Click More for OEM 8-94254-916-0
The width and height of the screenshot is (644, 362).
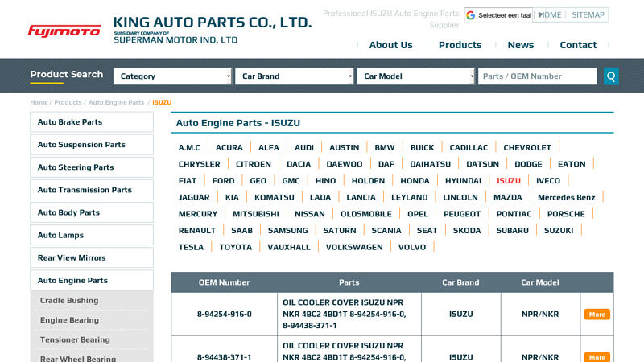(597, 315)
